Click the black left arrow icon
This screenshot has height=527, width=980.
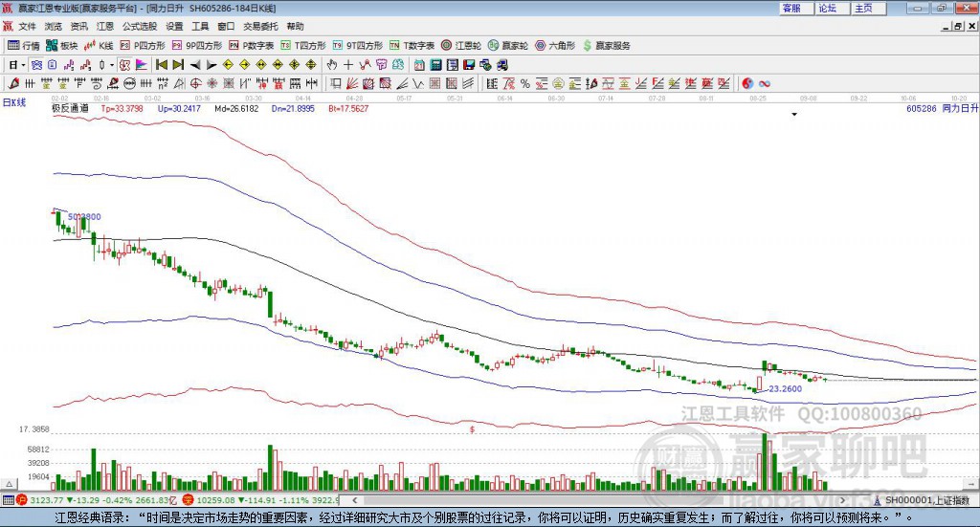tap(195, 65)
